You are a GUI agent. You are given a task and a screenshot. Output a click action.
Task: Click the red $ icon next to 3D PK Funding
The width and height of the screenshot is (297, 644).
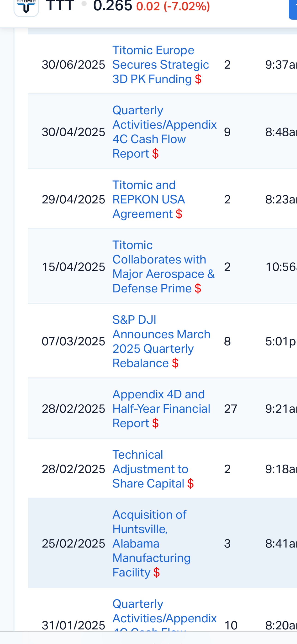coord(198,79)
